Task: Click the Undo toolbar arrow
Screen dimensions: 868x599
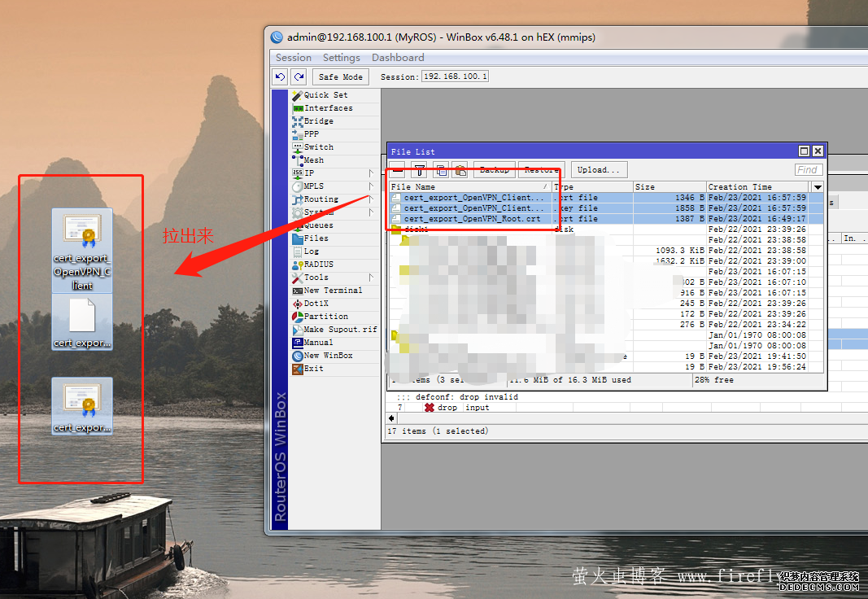Action: pos(280,77)
